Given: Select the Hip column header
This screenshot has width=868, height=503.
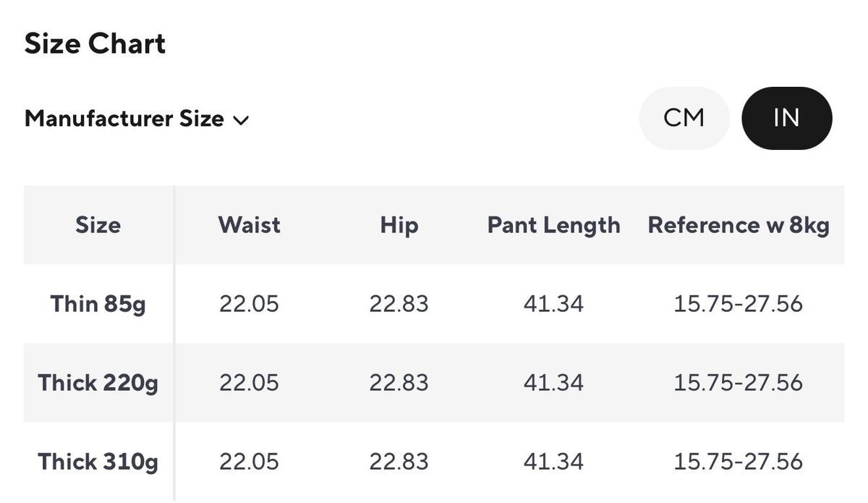Looking at the screenshot, I should tap(399, 225).
